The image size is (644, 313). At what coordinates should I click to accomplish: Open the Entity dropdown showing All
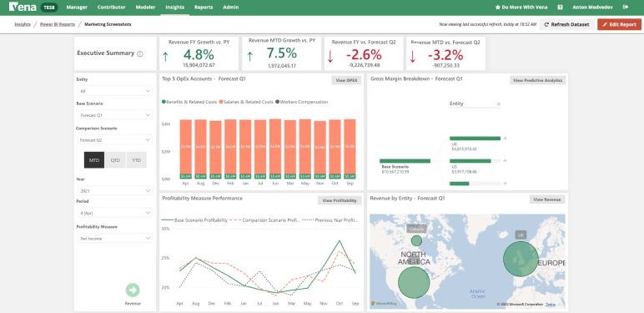(115, 91)
